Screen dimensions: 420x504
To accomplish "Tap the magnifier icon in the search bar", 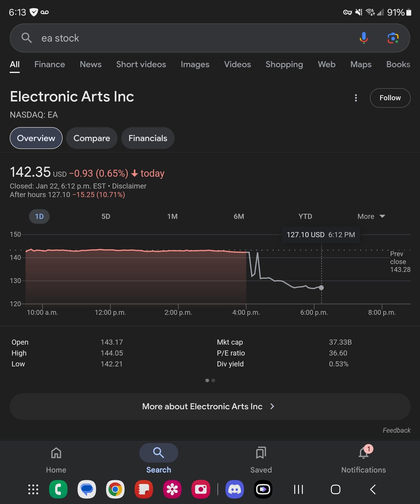I will pyautogui.click(x=26, y=38).
